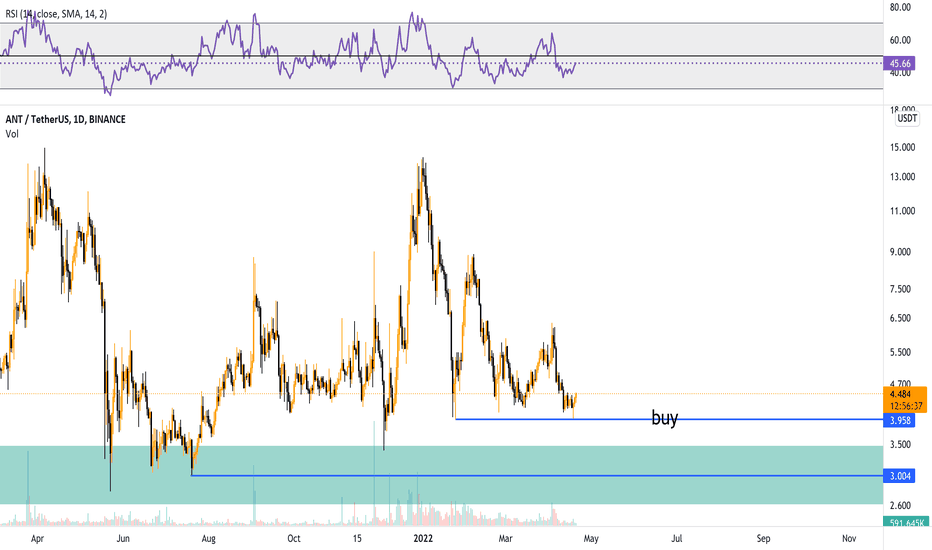Click the Mar date on time axis
Image resolution: width=932 pixels, height=550 pixels.
tap(505, 539)
